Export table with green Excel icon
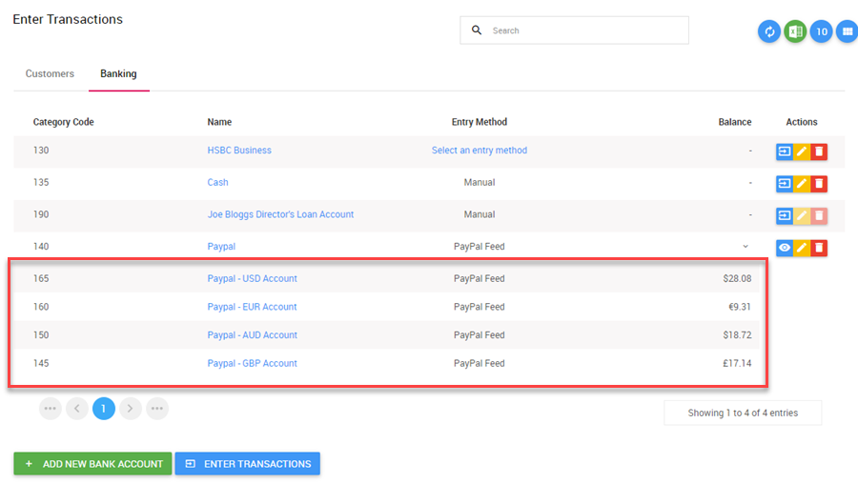The width and height of the screenshot is (858, 504). coord(795,31)
